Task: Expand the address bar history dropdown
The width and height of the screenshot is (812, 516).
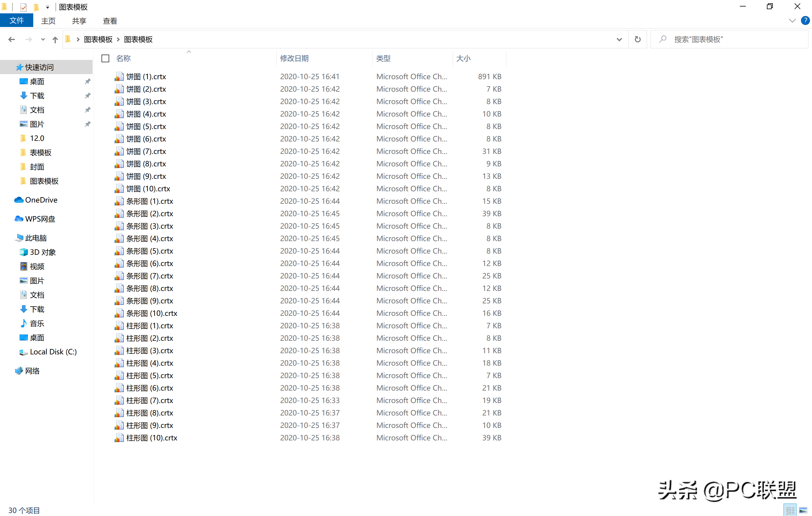Action: click(619, 39)
